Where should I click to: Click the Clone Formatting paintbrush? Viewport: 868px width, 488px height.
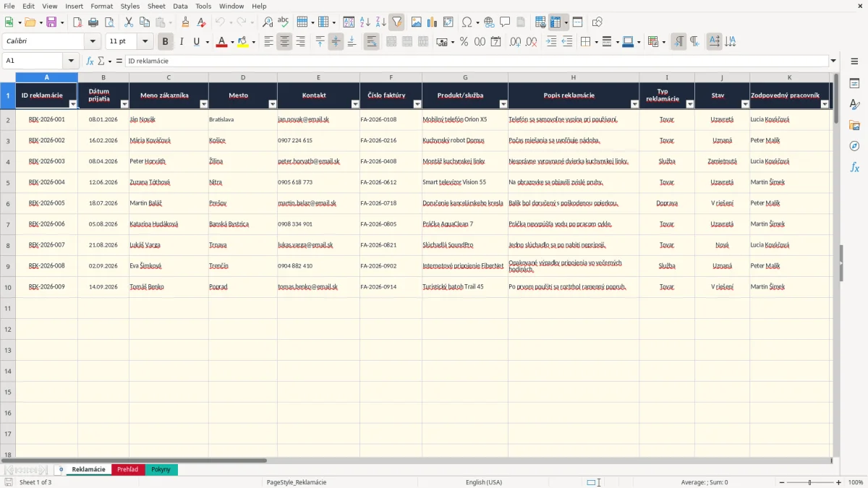pos(185,22)
